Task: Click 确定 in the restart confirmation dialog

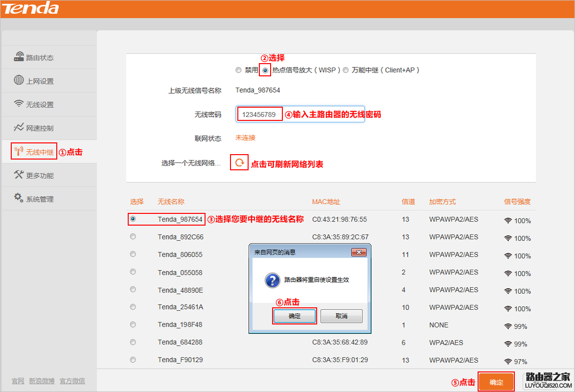Action: [294, 316]
